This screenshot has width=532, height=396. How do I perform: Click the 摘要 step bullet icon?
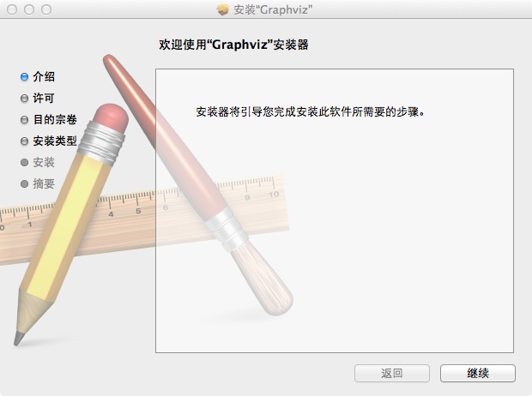pos(24,183)
